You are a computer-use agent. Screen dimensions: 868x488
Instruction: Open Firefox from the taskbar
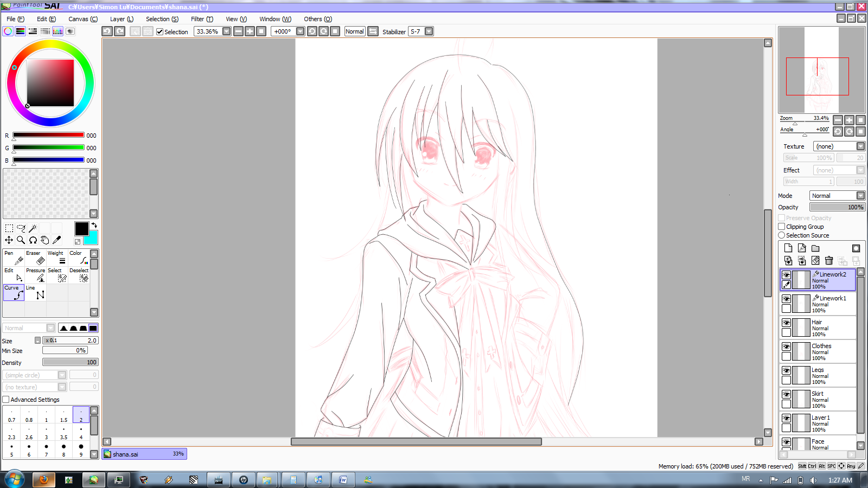pyautogui.click(x=43, y=479)
